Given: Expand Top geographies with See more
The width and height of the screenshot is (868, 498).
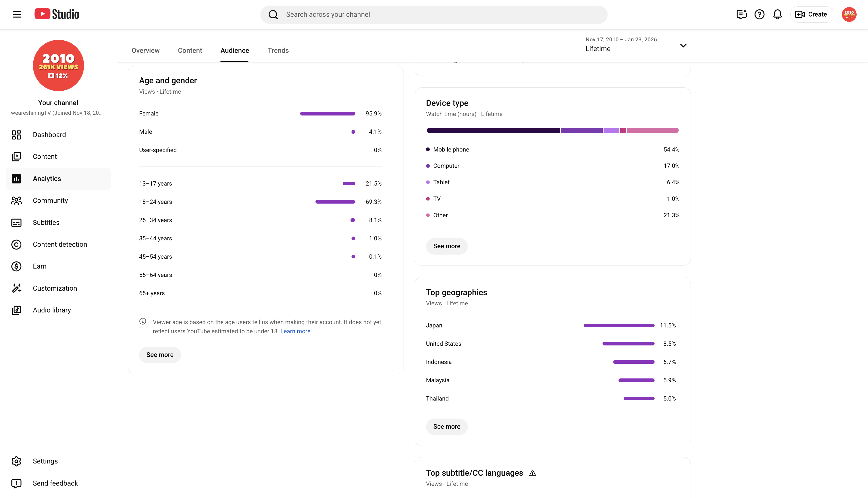Looking at the screenshot, I should (447, 427).
